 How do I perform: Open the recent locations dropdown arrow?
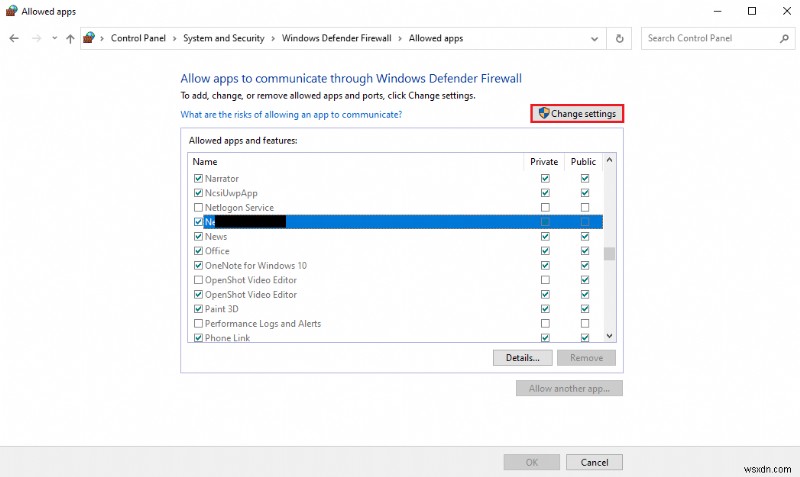[55, 38]
